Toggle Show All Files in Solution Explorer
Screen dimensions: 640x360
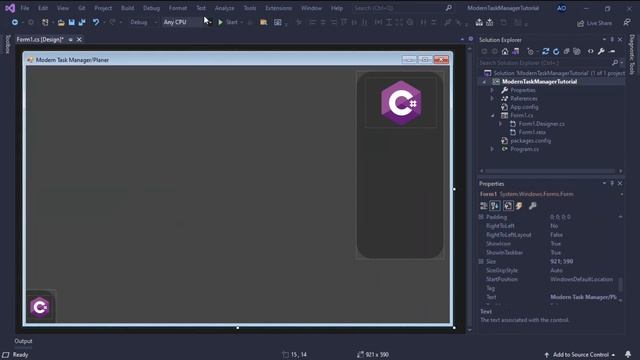click(x=577, y=51)
